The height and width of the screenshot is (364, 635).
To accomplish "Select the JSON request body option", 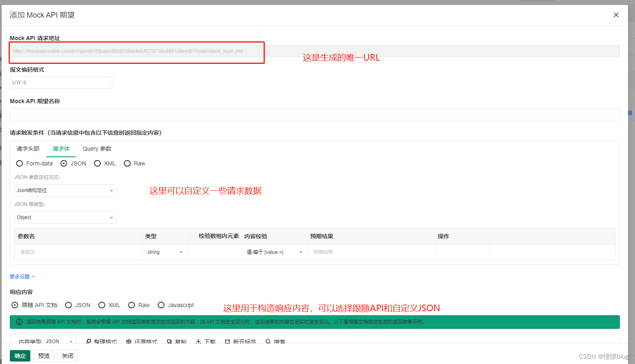I will 64,163.
